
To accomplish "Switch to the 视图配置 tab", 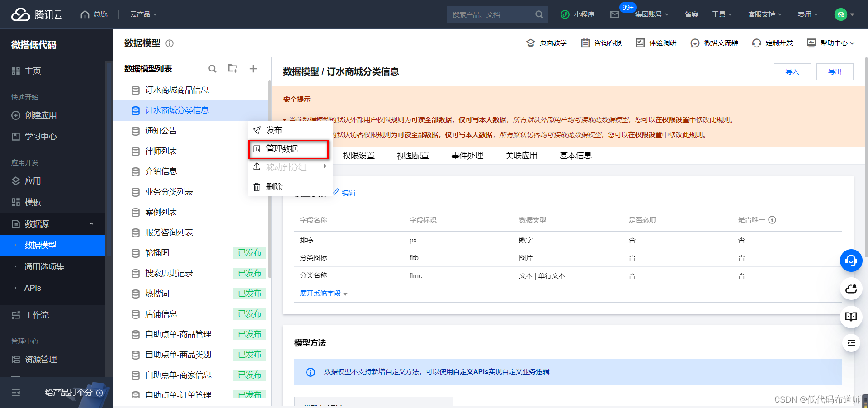I will coord(413,156).
